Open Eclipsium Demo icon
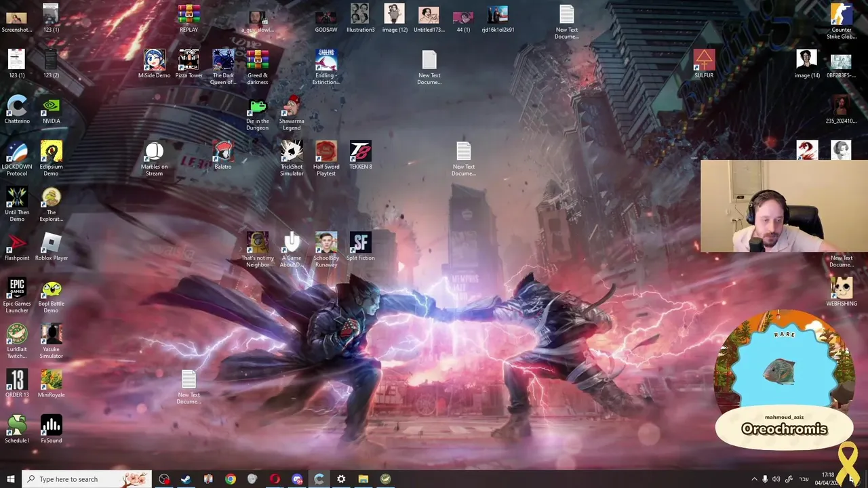The height and width of the screenshot is (488, 868). click(52, 159)
